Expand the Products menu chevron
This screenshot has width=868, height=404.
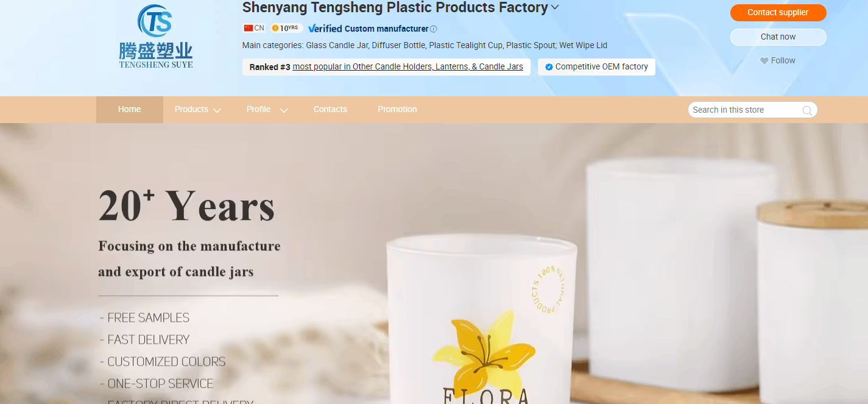[x=217, y=110]
